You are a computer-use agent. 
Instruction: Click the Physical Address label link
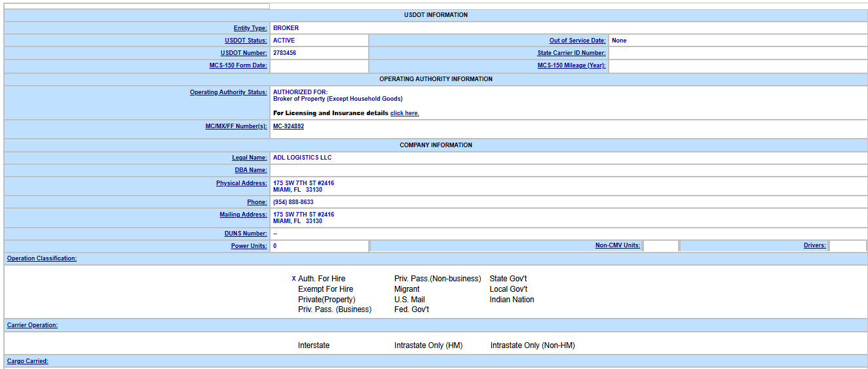[x=242, y=183]
